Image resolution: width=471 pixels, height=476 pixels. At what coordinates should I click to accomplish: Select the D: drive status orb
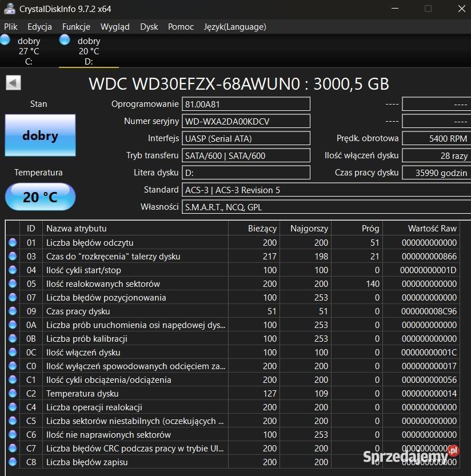coord(65,40)
